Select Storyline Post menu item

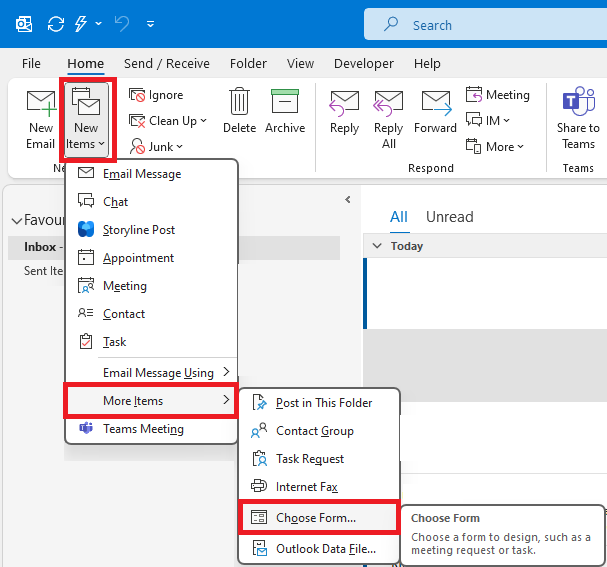(151, 230)
